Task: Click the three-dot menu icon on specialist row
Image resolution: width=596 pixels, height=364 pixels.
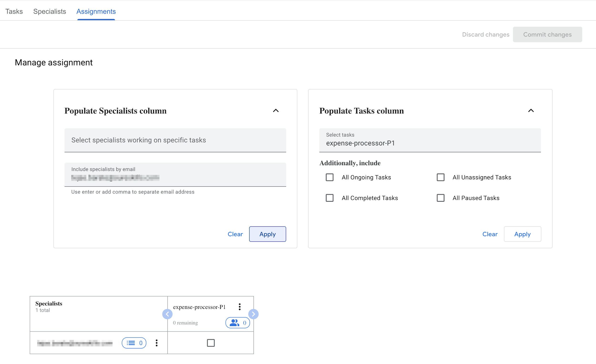Action: click(157, 343)
